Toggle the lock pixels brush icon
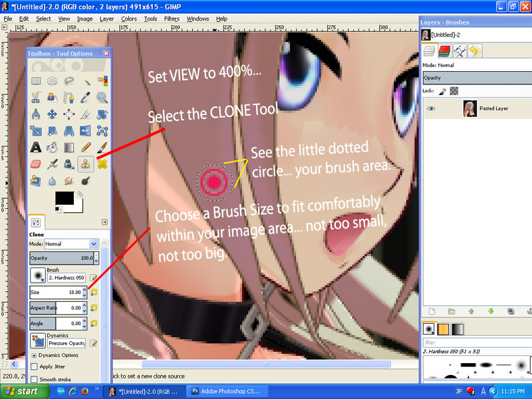This screenshot has height=399, width=532. pyautogui.click(x=442, y=91)
